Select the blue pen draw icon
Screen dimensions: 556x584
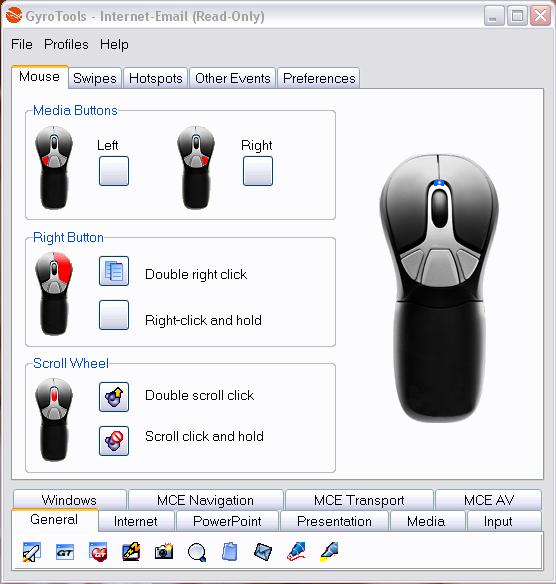[296, 552]
